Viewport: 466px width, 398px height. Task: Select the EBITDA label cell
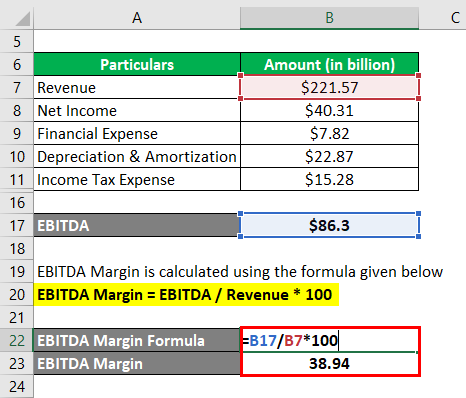pyautogui.click(x=137, y=225)
